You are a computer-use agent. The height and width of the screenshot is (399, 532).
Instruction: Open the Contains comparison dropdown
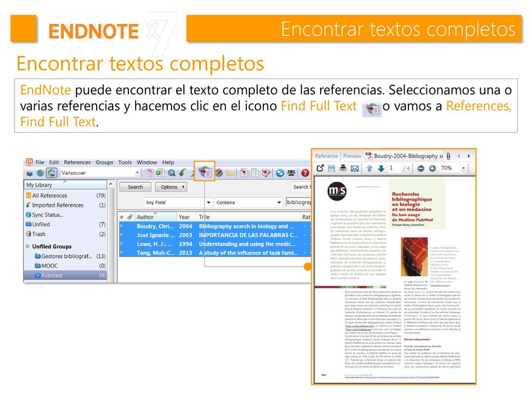coord(279,202)
